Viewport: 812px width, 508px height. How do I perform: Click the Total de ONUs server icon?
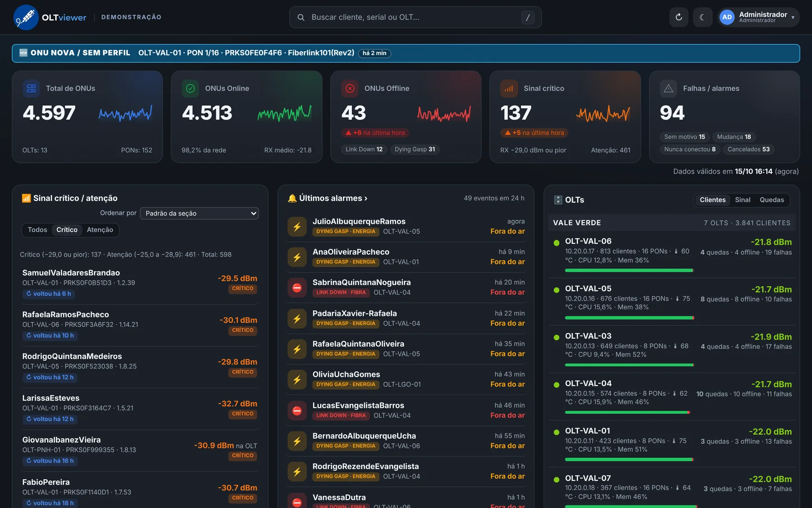31,89
